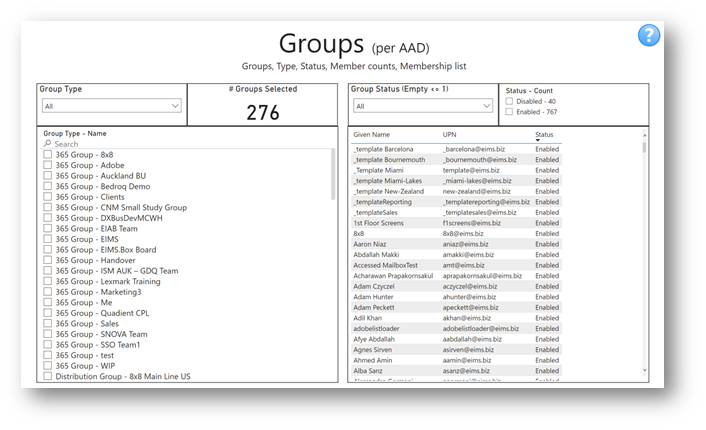The height and width of the screenshot is (430, 706).
Task: Select 365 Group - test checkbox
Action: pyautogui.click(x=47, y=355)
